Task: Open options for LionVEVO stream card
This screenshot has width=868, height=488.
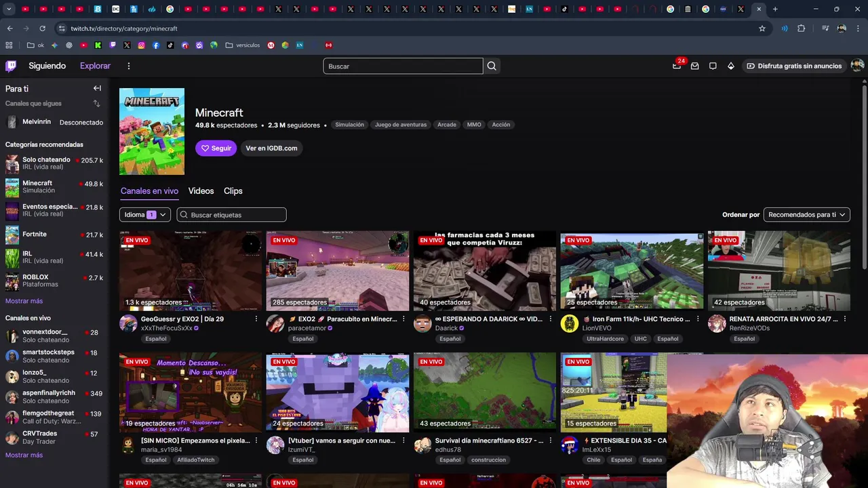Action: coord(698,319)
